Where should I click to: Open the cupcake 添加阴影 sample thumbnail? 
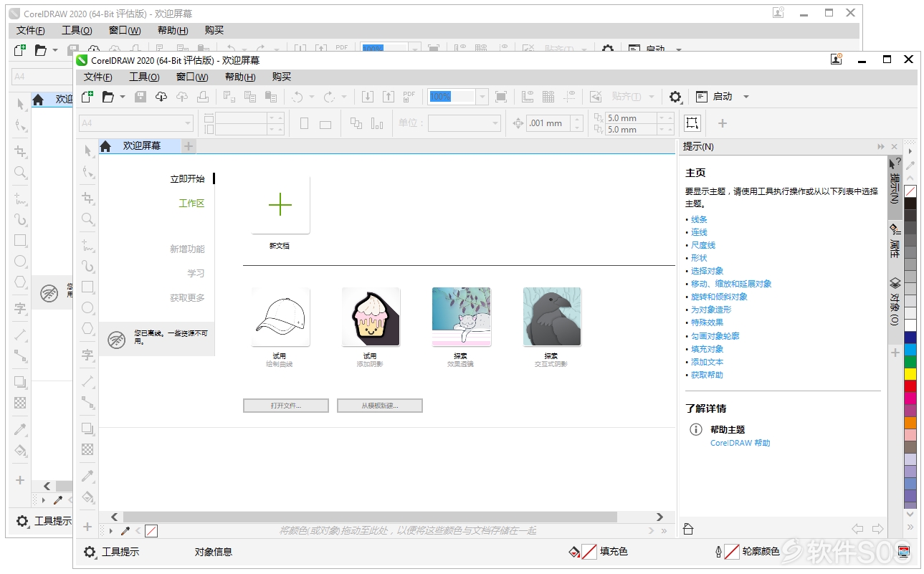pyautogui.click(x=371, y=317)
